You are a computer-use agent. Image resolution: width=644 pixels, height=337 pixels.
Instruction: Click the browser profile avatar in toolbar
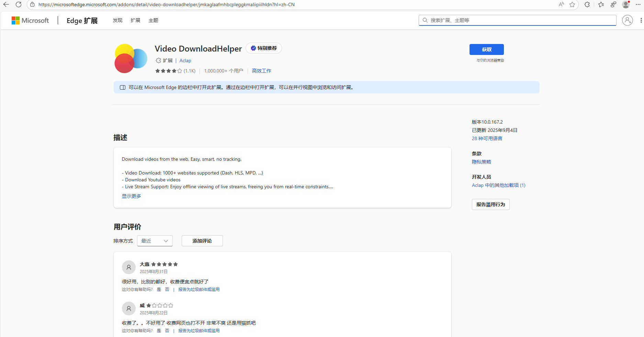[626, 4]
